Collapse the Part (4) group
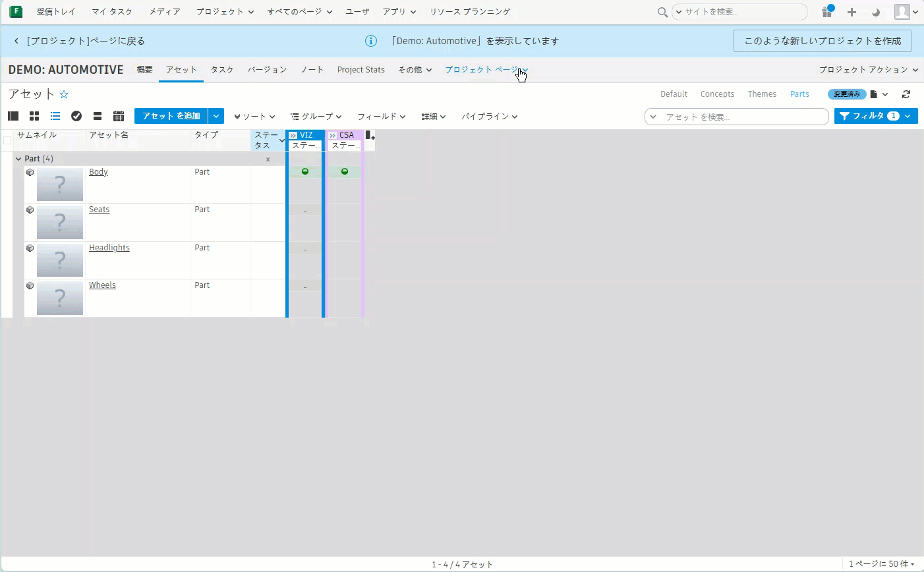Viewport: 924px width, 572px height. tap(18, 159)
